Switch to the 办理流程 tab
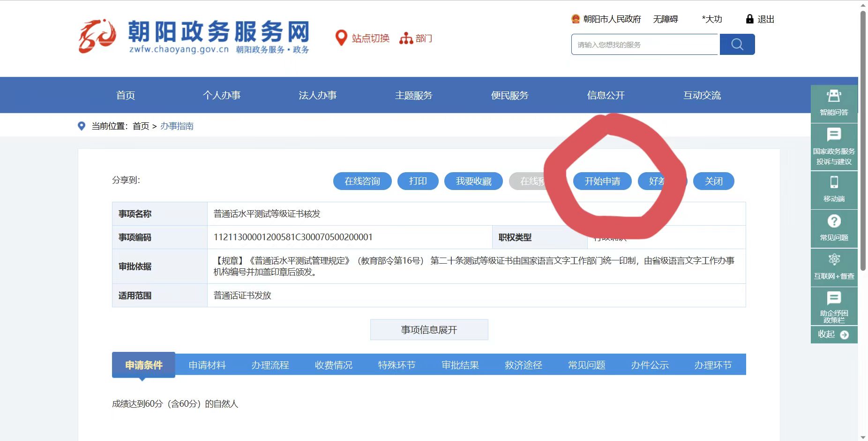 click(270, 365)
